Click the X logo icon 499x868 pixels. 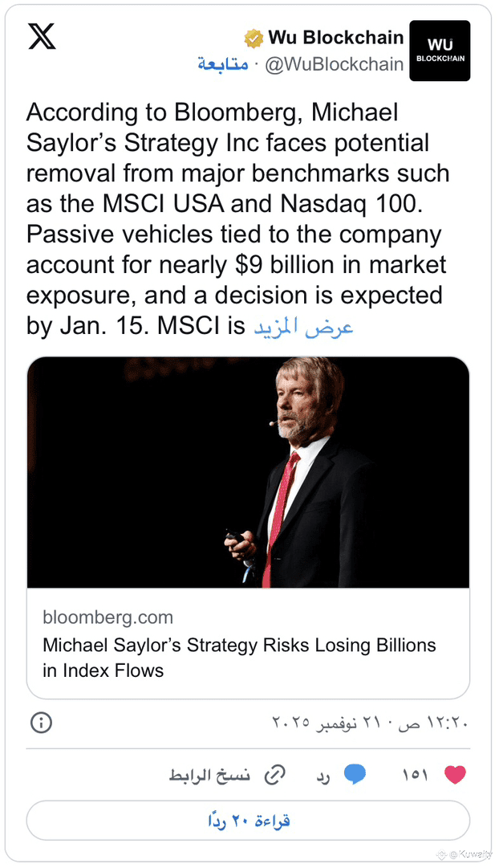coord(42,37)
